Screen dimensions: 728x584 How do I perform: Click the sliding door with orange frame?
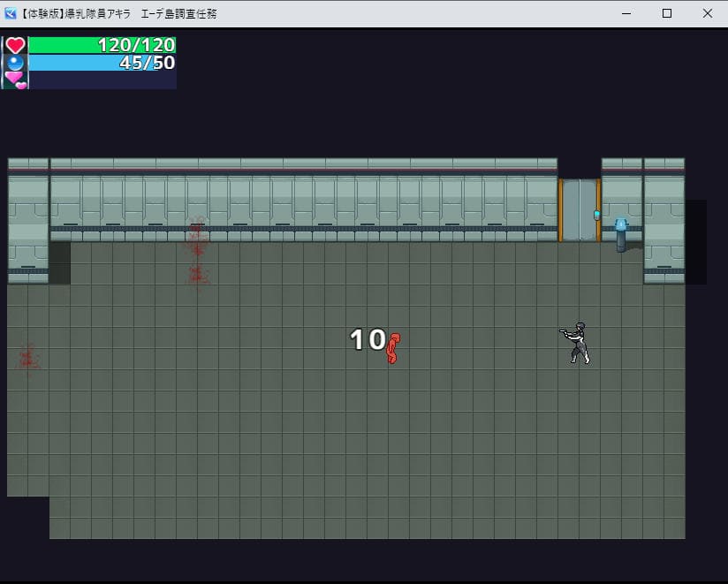click(x=580, y=210)
